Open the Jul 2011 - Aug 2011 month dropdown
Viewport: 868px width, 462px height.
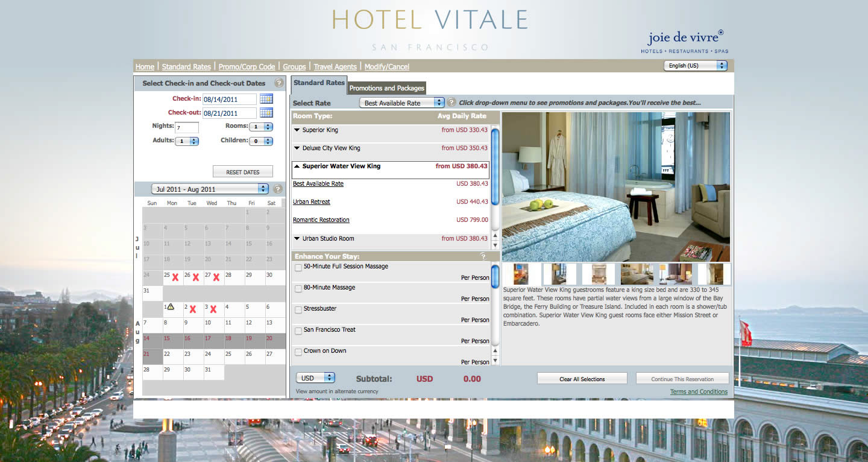point(209,189)
